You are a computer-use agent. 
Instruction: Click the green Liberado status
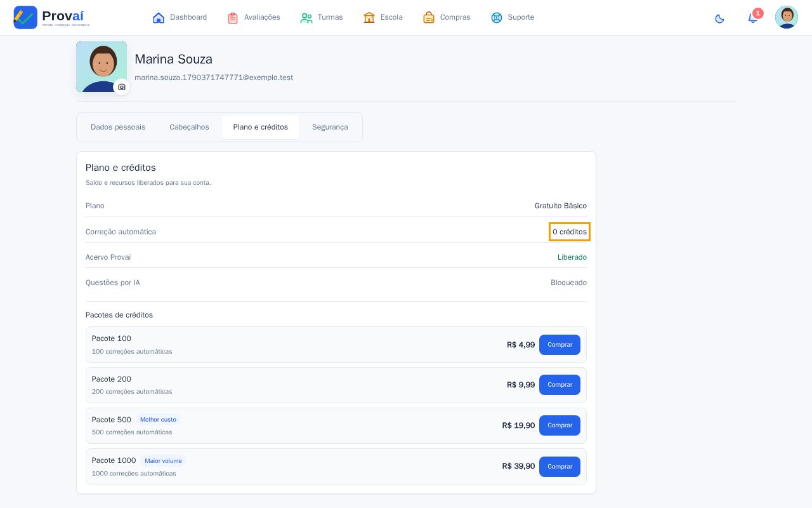(x=572, y=257)
